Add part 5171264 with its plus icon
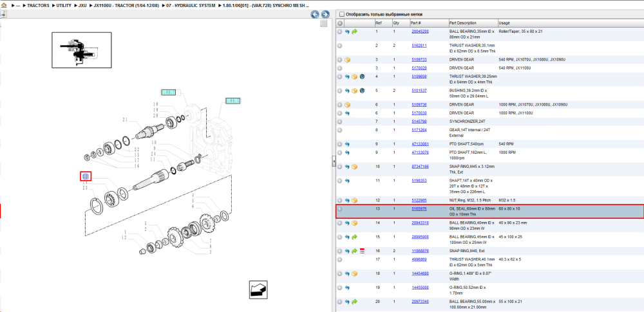This screenshot has width=644, height=312. tap(339, 130)
